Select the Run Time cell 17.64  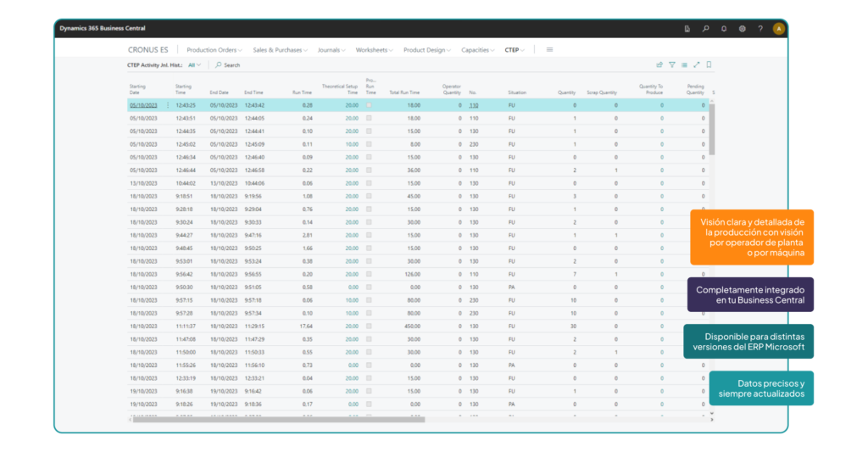pos(306,326)
